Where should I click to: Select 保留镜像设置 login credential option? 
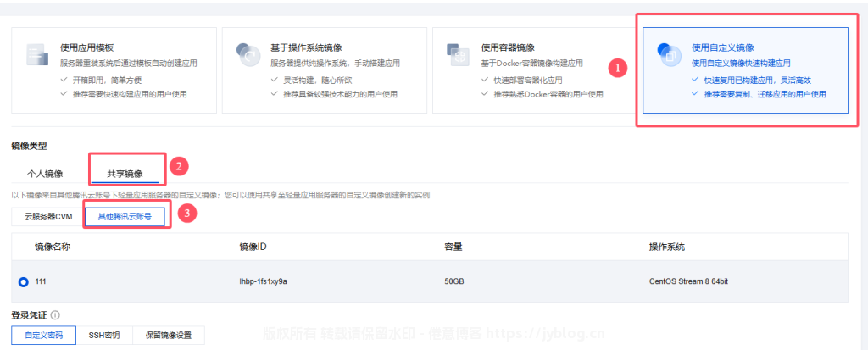tap(169, 335)
